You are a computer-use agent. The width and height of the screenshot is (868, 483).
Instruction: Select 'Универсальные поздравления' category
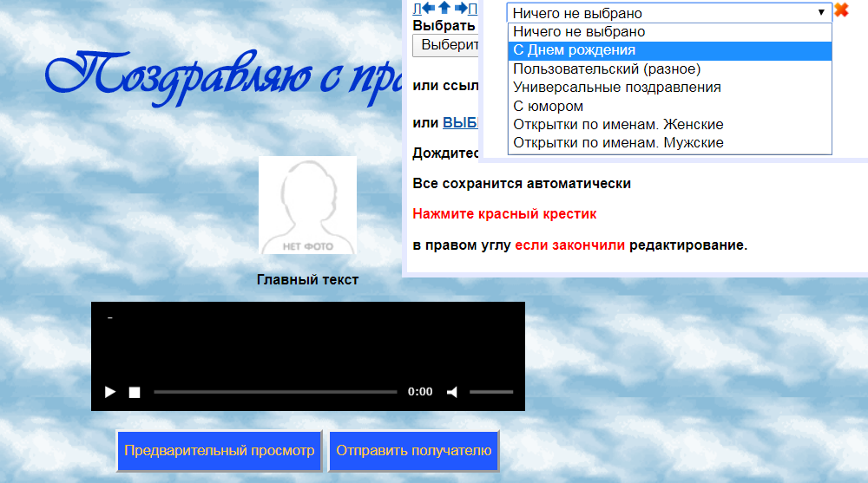coord(616,88)
